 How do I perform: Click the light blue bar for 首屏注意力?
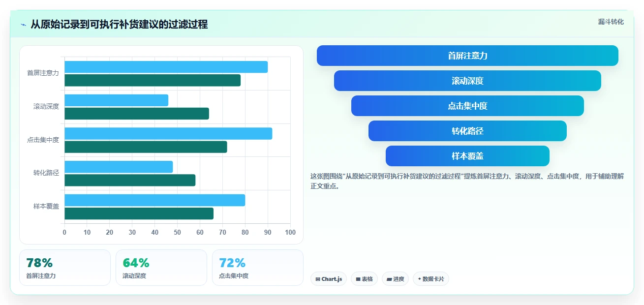166,67
